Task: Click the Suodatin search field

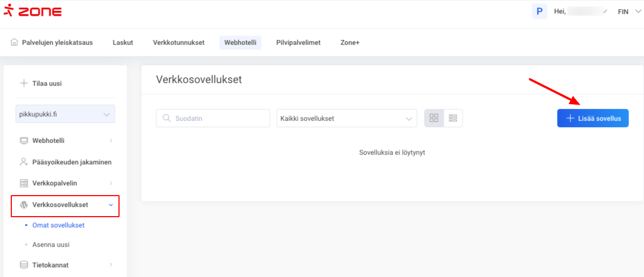Action: coord(213,118)
